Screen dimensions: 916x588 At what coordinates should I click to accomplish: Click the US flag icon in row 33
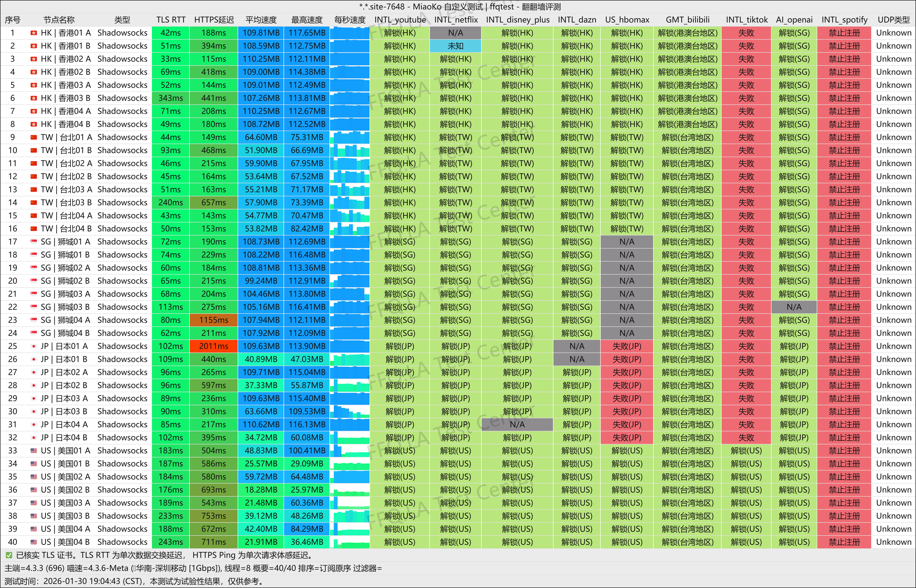pos(34,451)
